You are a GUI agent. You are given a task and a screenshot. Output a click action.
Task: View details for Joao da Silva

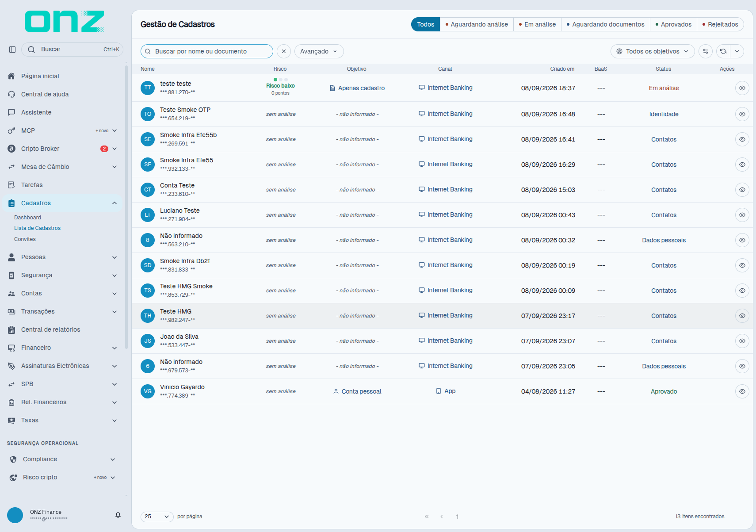coord(742,341)
